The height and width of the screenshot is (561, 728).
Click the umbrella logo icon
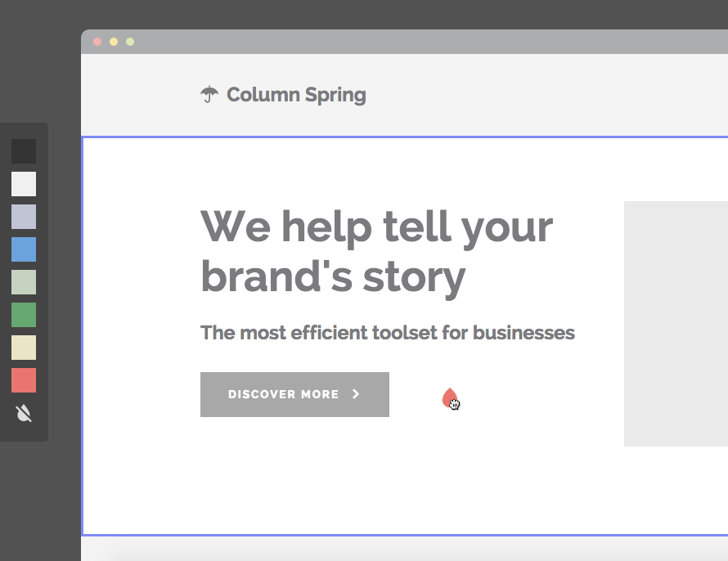[x=209, y=94]
